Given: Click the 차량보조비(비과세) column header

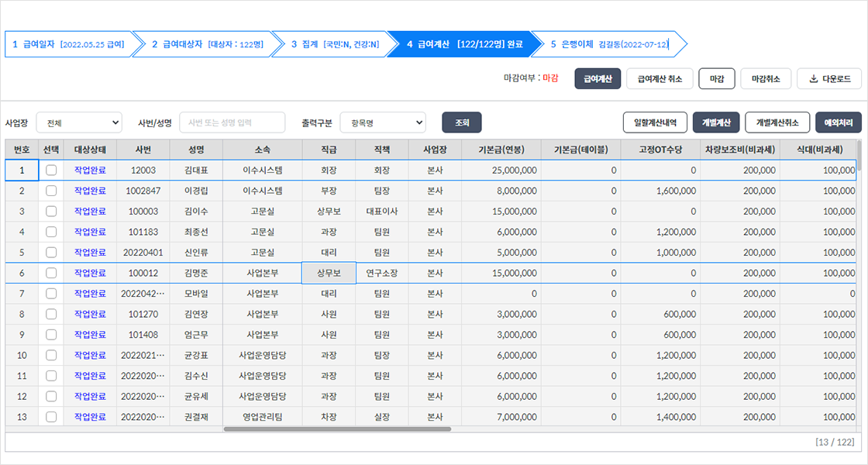Looking at the screenshot, I should click(740, 150).
